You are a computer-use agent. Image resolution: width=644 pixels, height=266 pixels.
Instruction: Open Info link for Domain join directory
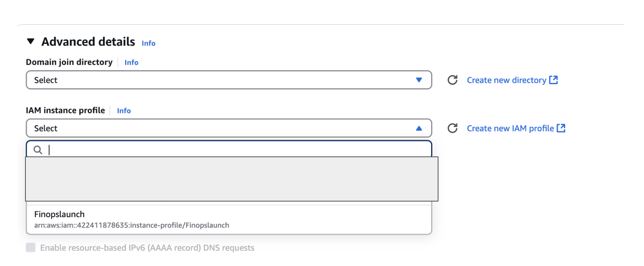(131, 62)
